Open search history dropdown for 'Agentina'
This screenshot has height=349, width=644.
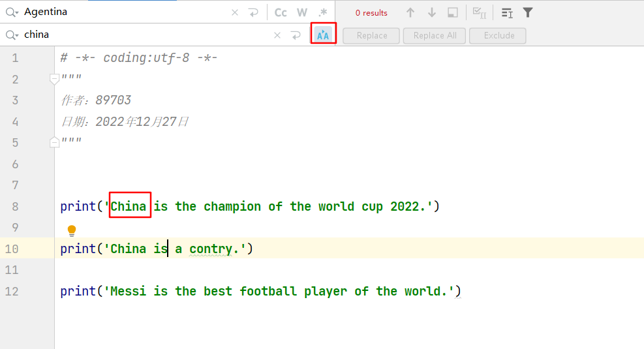12,12
